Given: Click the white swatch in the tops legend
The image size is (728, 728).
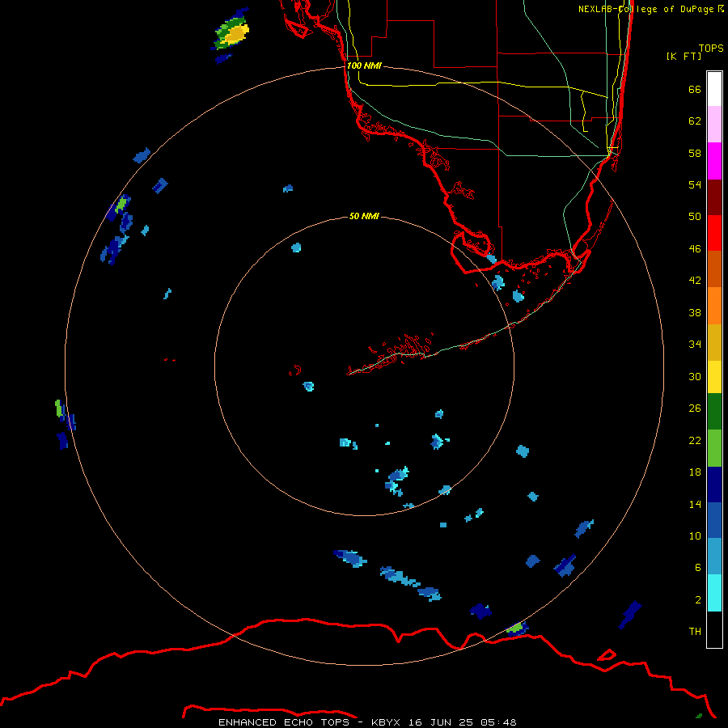Looking at the screenshot, I should pyautogui.click(x=714, y=89).
